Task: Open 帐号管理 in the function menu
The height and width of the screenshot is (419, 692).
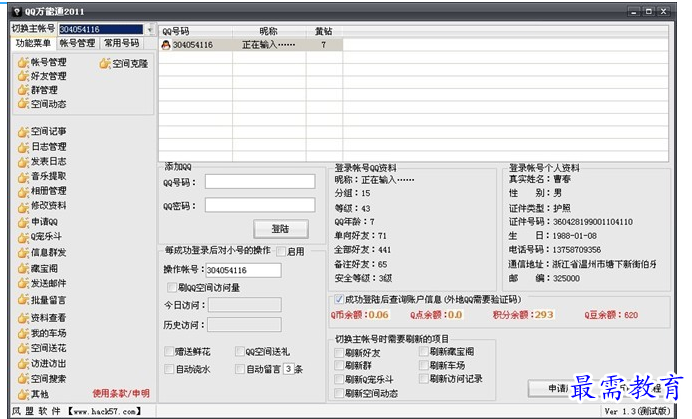Action: [42, 62]
